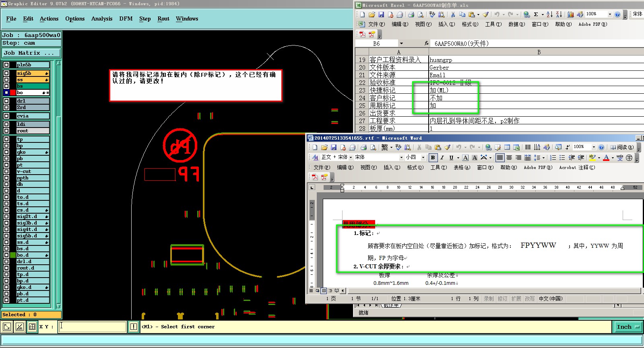The width and height of the screenshot is (644, 348).
Task: Click Insert Table icon in Word toolbar
Action: (507, 147)
